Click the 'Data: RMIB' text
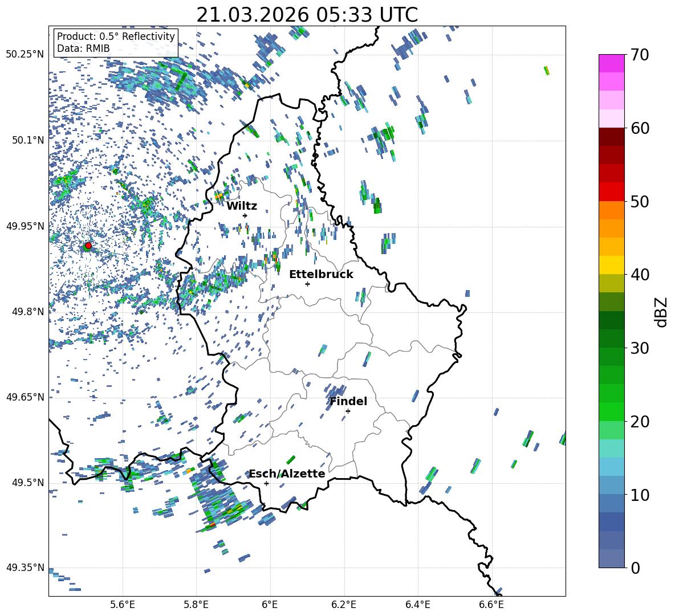675x616 pixels. pyautogui.click(x=83, y=48)
